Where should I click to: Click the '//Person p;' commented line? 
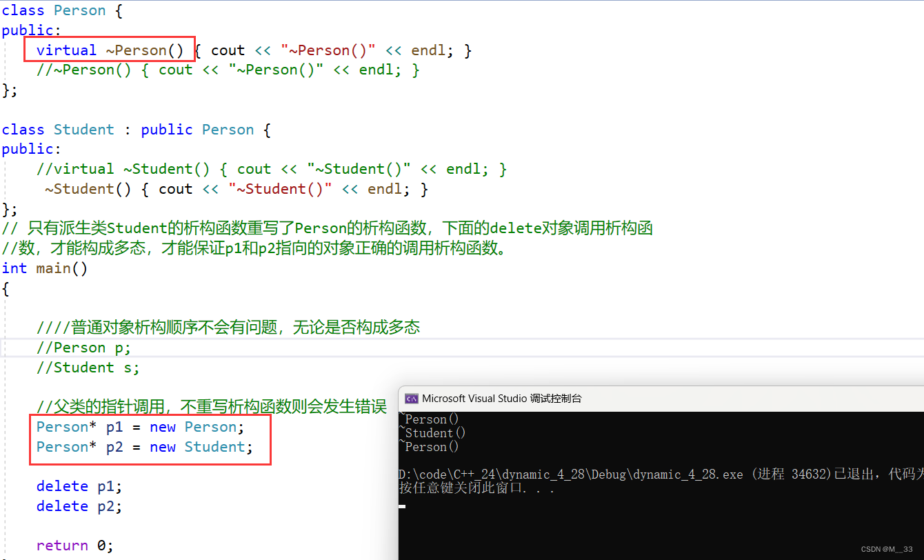[x=84, y=348]
